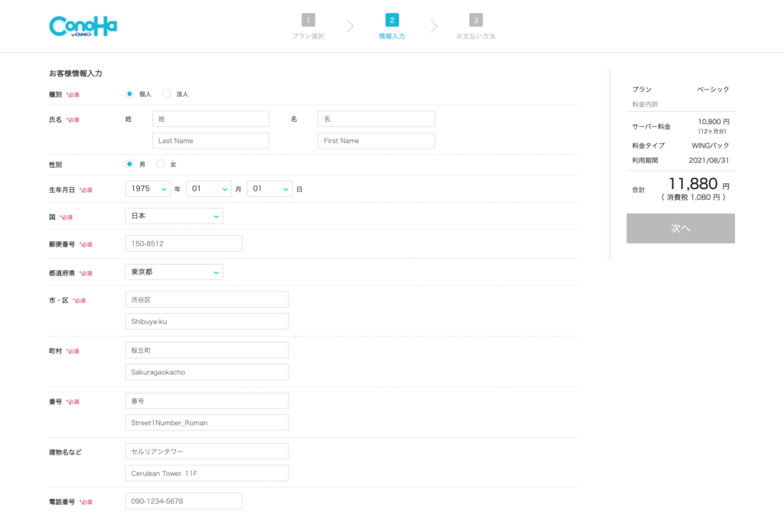Click the 名 given name field
Viewport: 784px width, 532px height.
click(377, 119)
